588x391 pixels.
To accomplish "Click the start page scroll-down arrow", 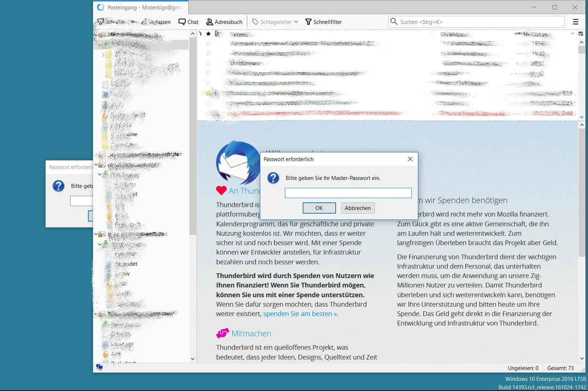I will pos(582,358).
